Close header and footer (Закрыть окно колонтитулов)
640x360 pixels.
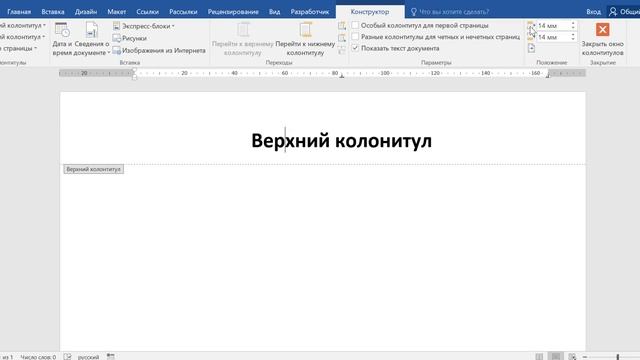pyautogui.click(x=602, y=39)
